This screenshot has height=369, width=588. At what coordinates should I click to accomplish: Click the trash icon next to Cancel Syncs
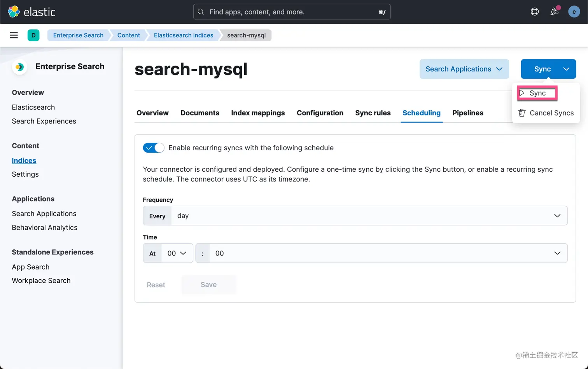point(522,113)
